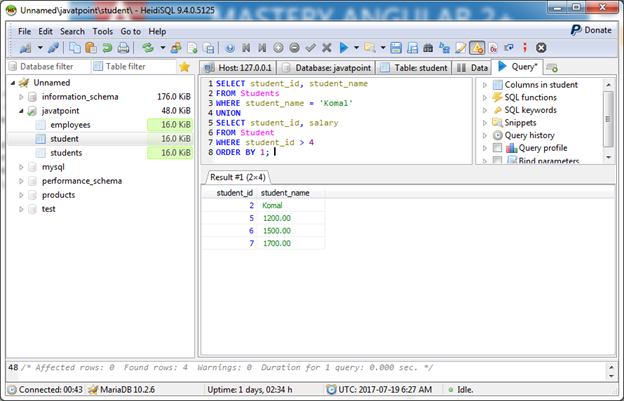
Task: Click the PayPal Donate button
Action: [x=591, y=30]
